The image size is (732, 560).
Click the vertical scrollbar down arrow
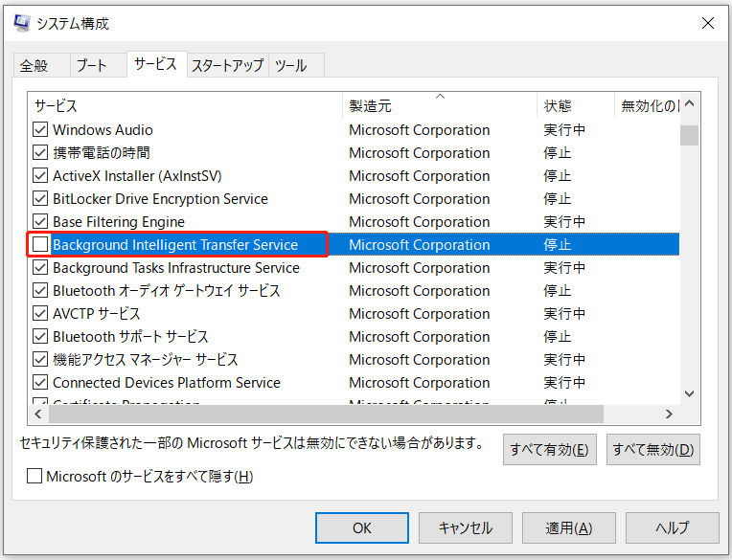[690, 394]
